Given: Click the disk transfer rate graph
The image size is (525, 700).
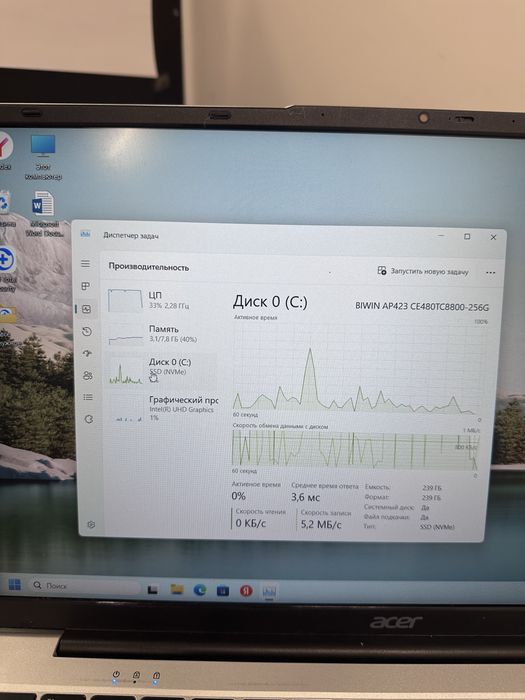Looking at the screenshot, I should coord(355,450).
